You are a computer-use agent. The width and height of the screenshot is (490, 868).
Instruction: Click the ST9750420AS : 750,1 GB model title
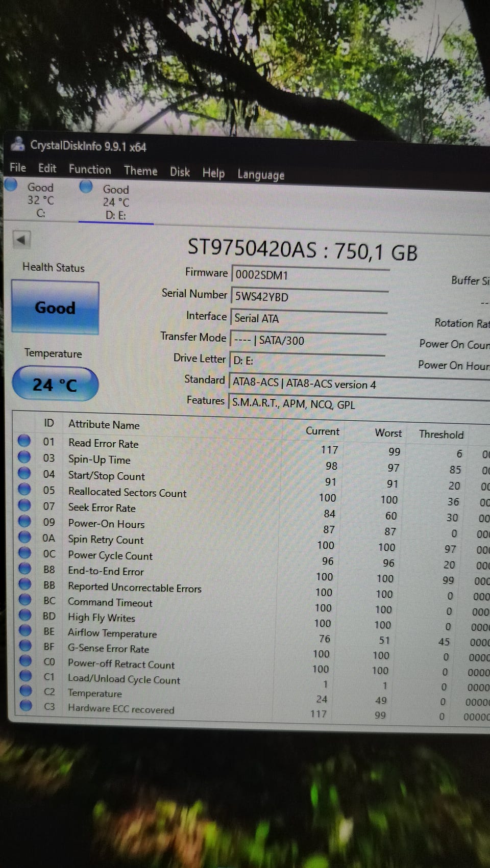coord(302,250)
